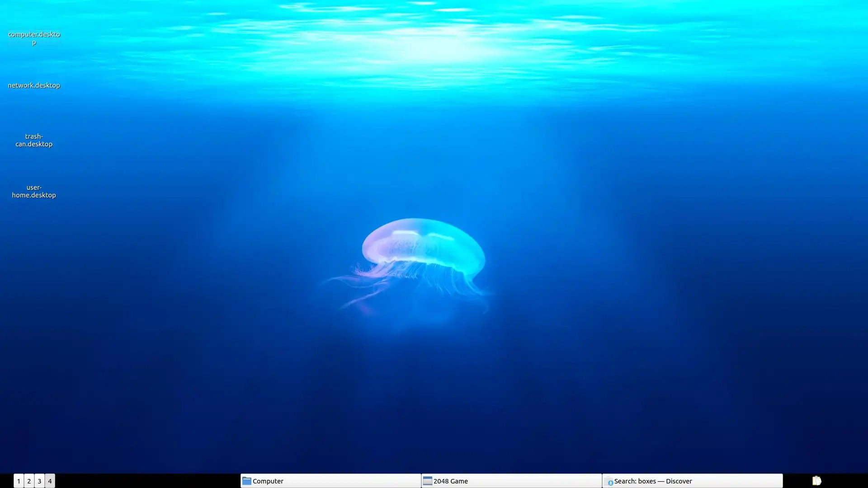868x488 pixels.
Task: Click the 2048 Game title text
Action: [x=450, y=481]
